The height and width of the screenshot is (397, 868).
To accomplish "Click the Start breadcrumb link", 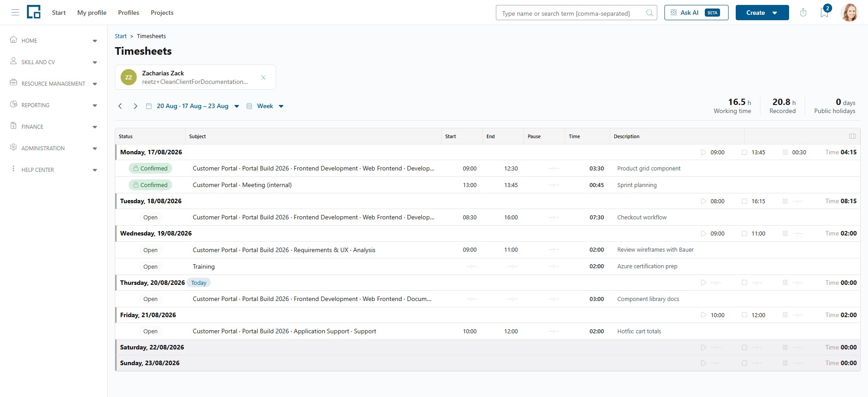I will click(121, 36).
